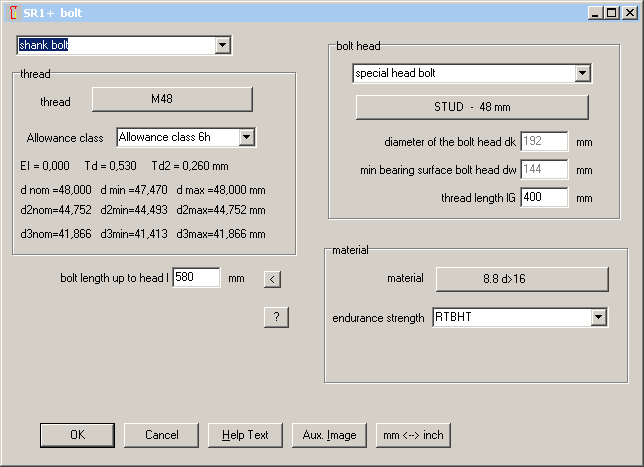Confirm the dialog with OK
This screenshot has width=644, height=467.
point(77,435)
